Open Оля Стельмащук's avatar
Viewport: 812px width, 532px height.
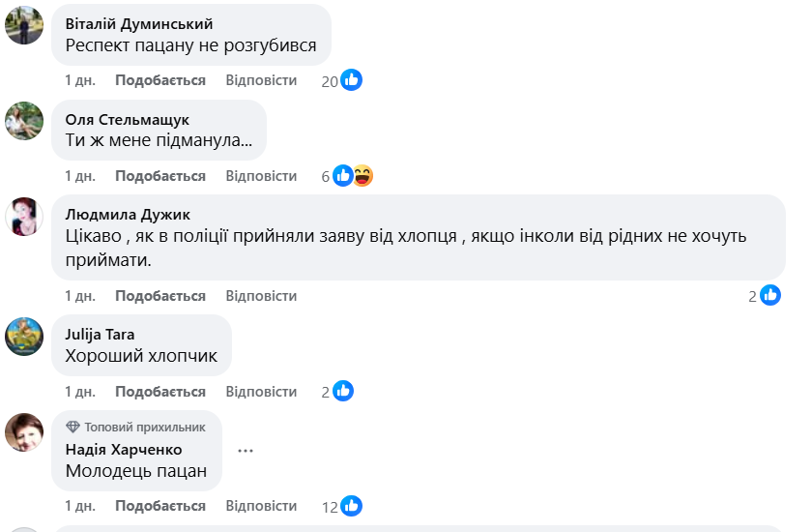click(24, 122)
